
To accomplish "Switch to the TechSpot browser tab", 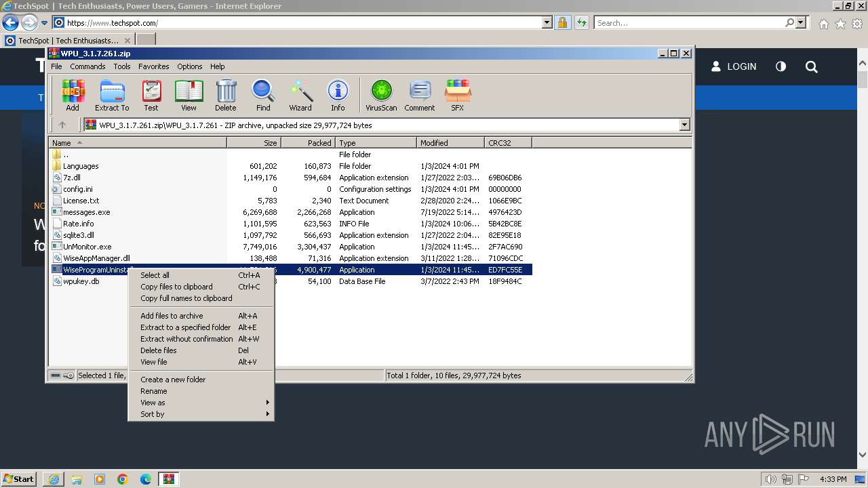I will (67, 40).
